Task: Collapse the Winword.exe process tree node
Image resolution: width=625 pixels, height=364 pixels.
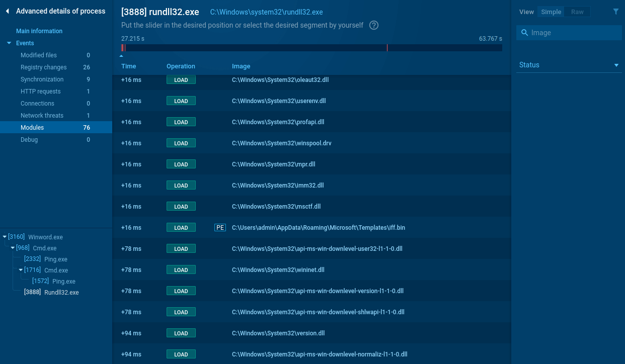Action: [x=5, y=237]
